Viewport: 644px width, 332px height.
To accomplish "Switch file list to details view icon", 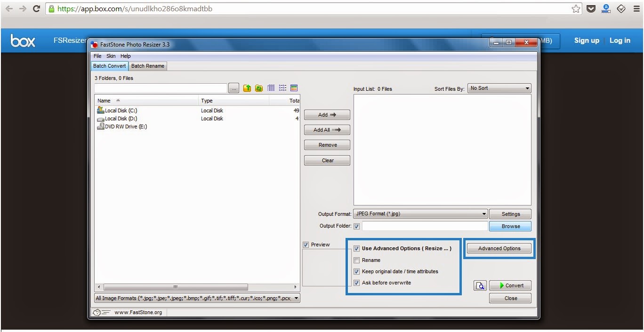I will [271, 88].
